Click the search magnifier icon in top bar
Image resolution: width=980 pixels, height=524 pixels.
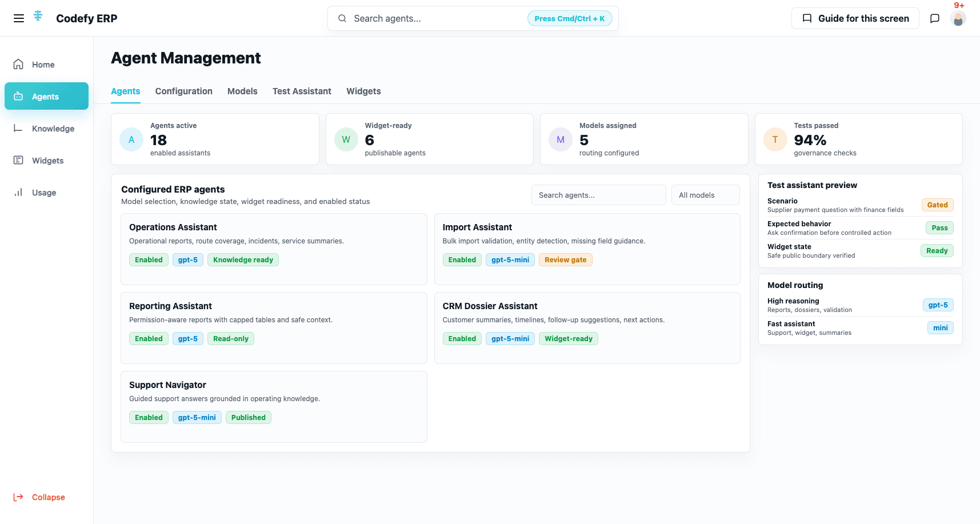[342, 18]
